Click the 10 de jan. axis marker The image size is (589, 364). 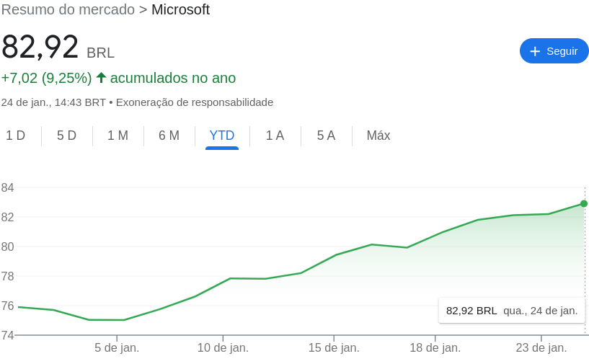click(x=223, y=347)
